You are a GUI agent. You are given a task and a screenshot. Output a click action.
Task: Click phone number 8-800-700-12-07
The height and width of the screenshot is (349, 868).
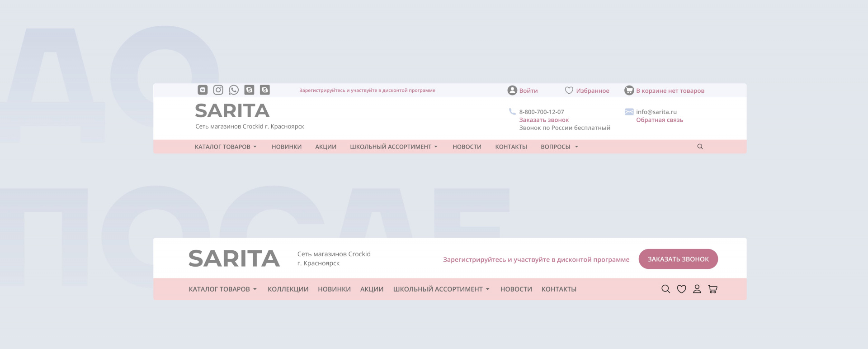[542, 112]
